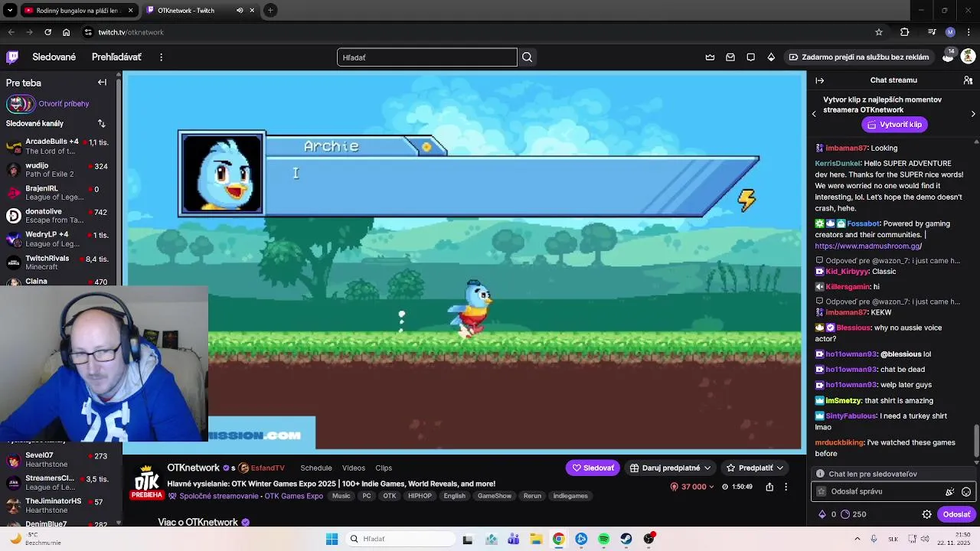Open the Prehľadávať tab
The height and width of the screenshot is (551, 980).
coord(116,57)
